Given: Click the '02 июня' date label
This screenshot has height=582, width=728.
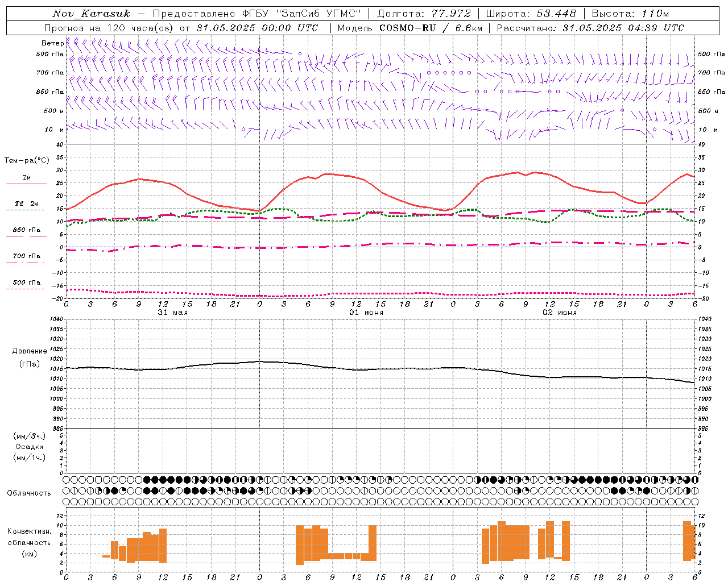Looking at the screenshot, I should tap(559, 313).
